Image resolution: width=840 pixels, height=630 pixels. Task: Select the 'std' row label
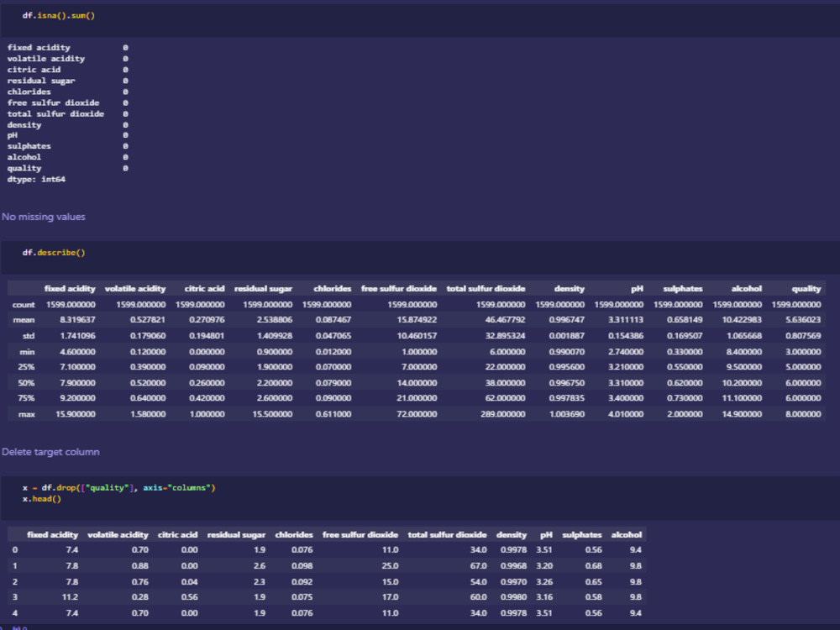point(29,336)
